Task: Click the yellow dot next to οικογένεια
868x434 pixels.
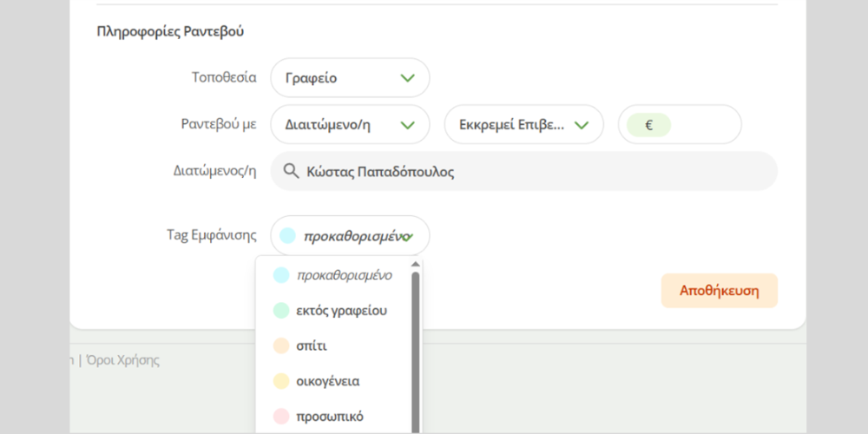Action: [x=280, y=381]
